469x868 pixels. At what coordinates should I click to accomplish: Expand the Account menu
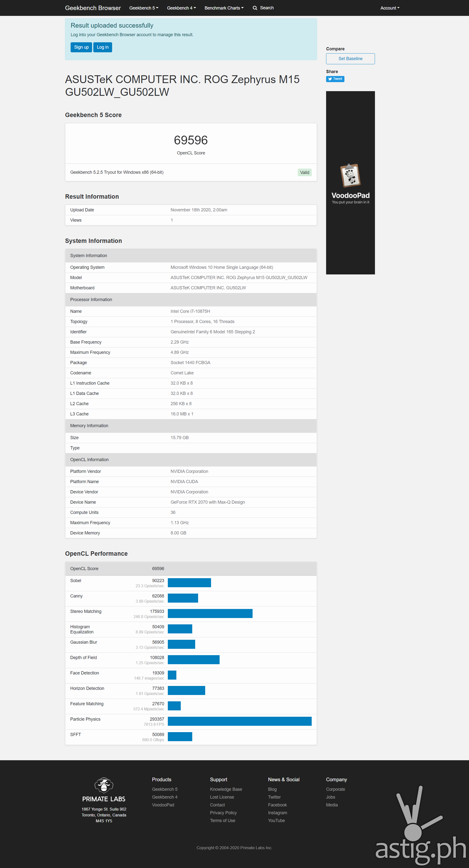(x=389, y=8)
